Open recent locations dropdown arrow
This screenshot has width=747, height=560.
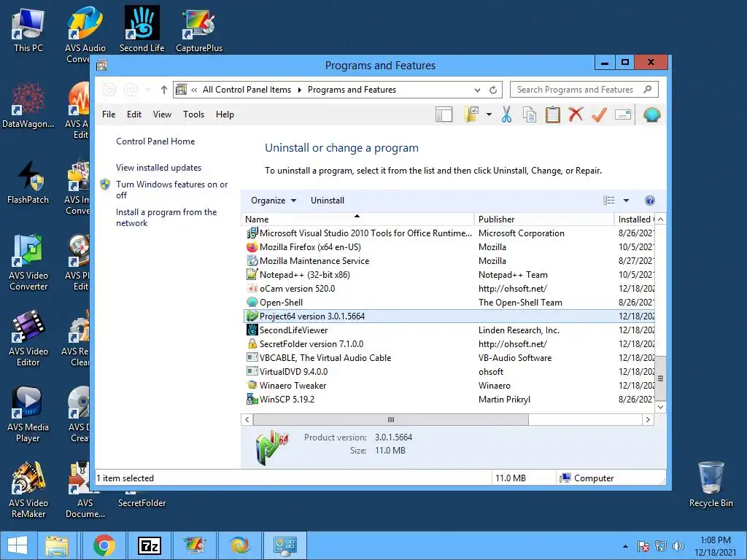click(147, 90)
